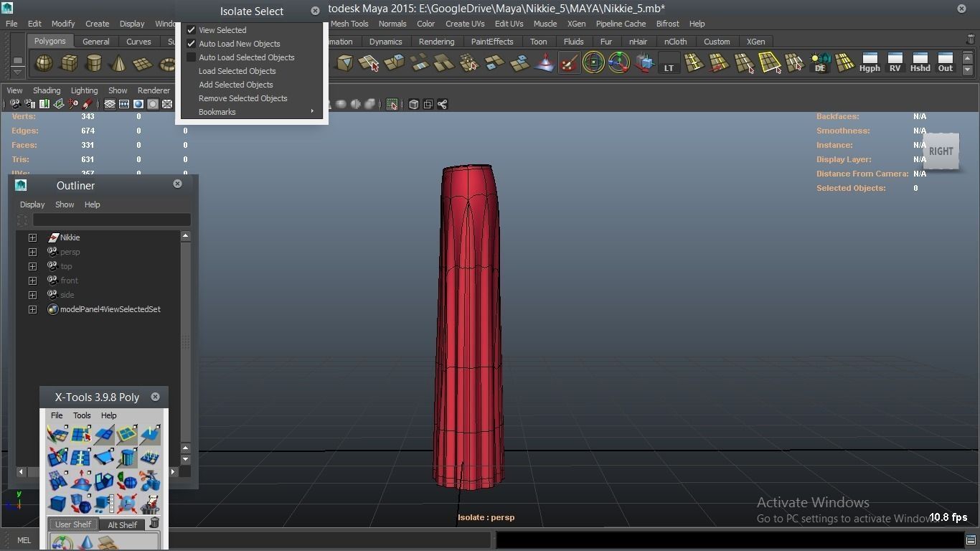Expand the top camera node

click(x=32, y=266)
